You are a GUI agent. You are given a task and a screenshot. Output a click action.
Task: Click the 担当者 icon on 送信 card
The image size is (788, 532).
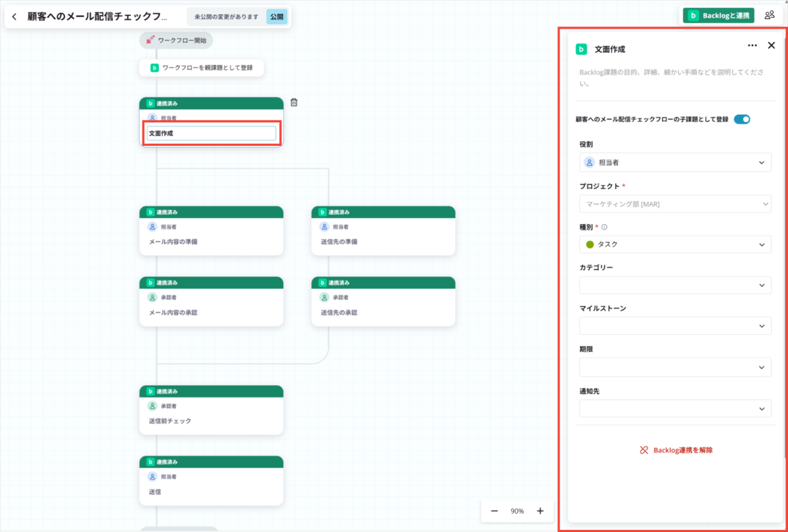pyautogui.click(x=152, y=476)
